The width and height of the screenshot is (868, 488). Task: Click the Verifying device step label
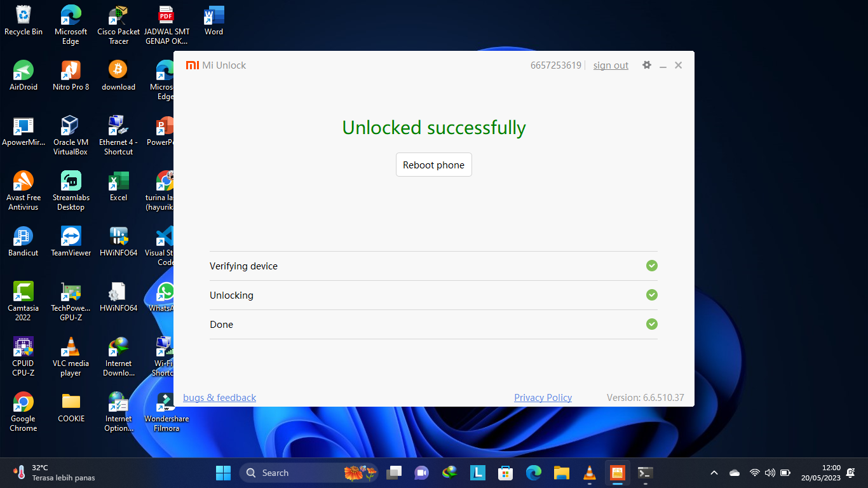point(243,266)
